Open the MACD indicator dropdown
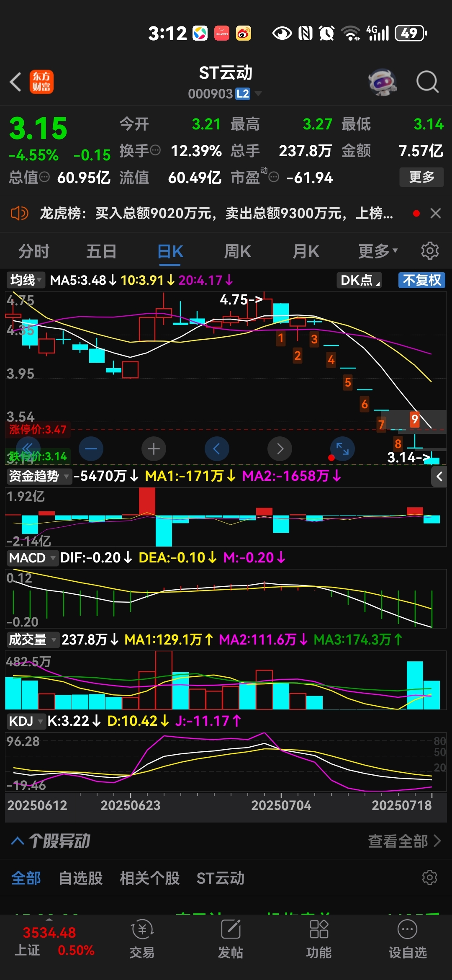Image resolution: width=452 pixels, height=980 pixels. tap(32, 558)
